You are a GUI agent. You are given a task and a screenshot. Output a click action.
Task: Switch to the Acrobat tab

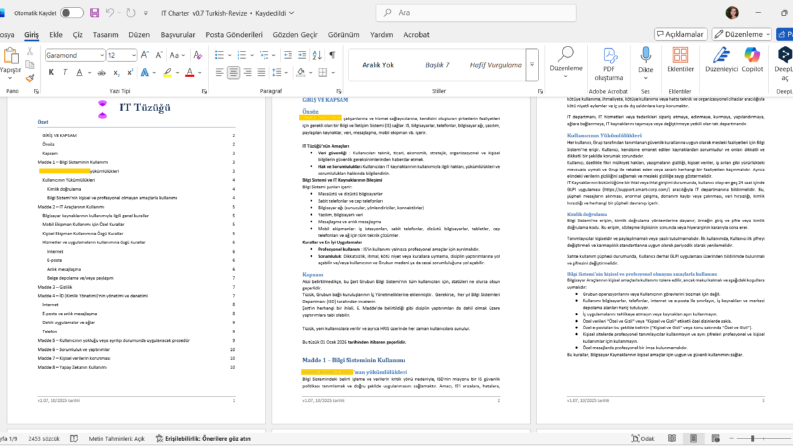pyautogui.click(x=416, y=35)
